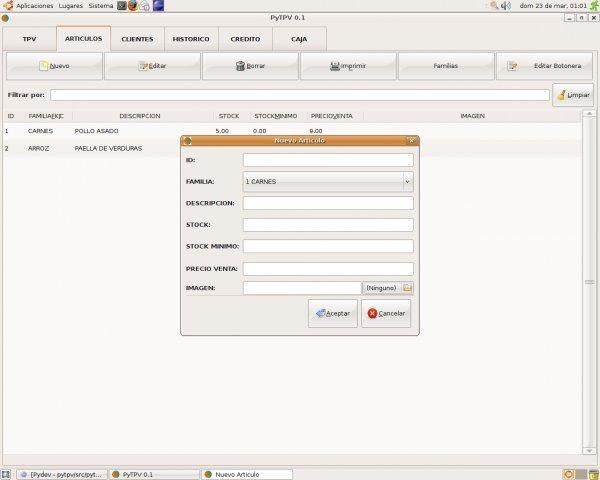Click the IMAGEN text field

(302, 288)
